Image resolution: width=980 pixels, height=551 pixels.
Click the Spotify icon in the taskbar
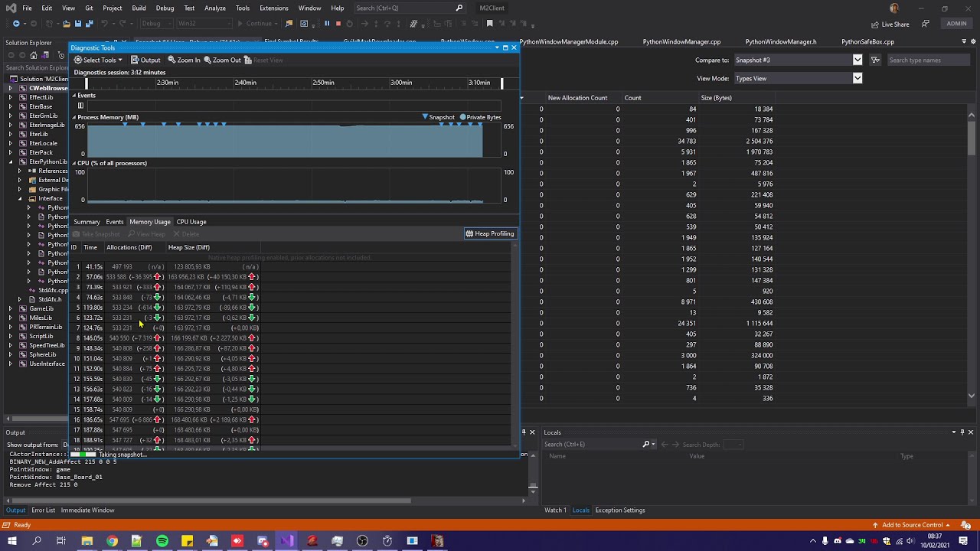click(x=162, y=541)
